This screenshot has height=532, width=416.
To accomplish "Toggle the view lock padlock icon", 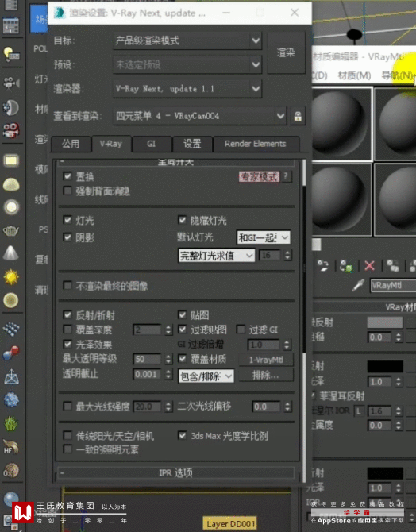I will click(x=298, y=117).
